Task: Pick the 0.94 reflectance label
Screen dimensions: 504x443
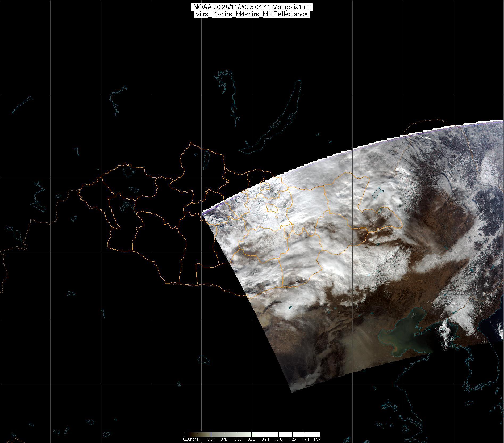Action: (265, 439)
